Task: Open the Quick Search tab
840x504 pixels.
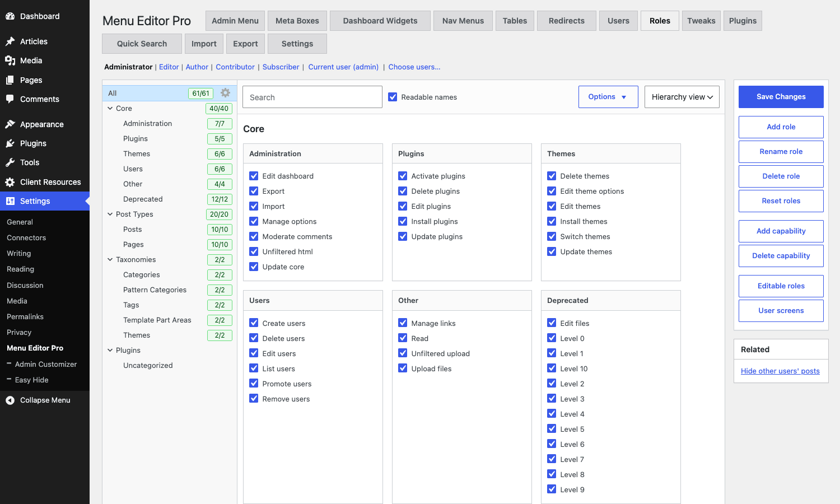Action: (x=142, y=44)
